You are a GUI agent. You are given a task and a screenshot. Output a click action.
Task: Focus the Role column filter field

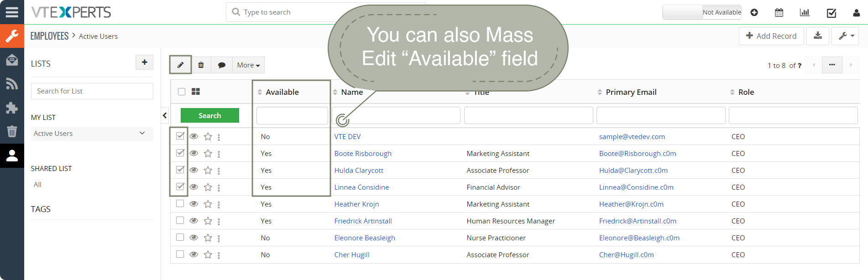[793, 115]
